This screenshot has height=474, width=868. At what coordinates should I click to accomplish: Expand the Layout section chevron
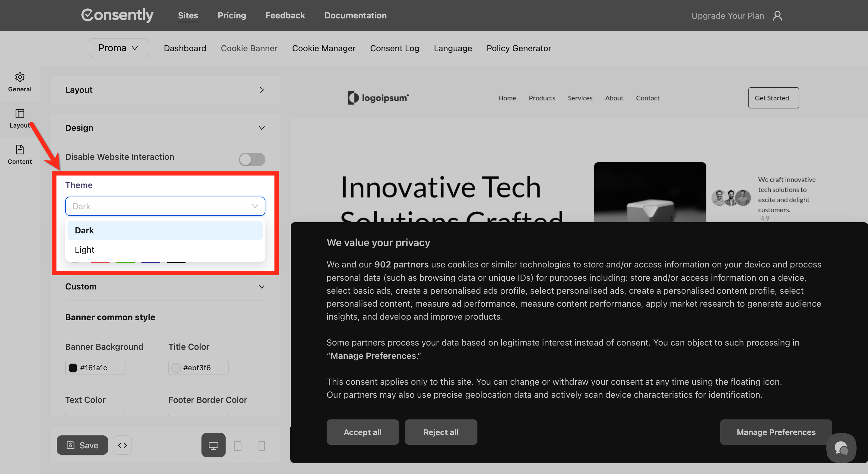pyautogui.click(x=262, y=90)
